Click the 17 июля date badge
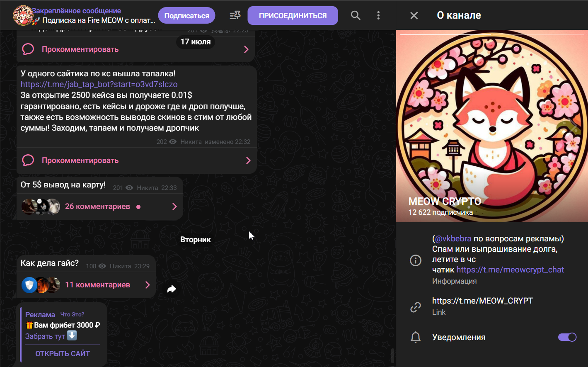This screenshot has height=367, width=588. point(196,42)
